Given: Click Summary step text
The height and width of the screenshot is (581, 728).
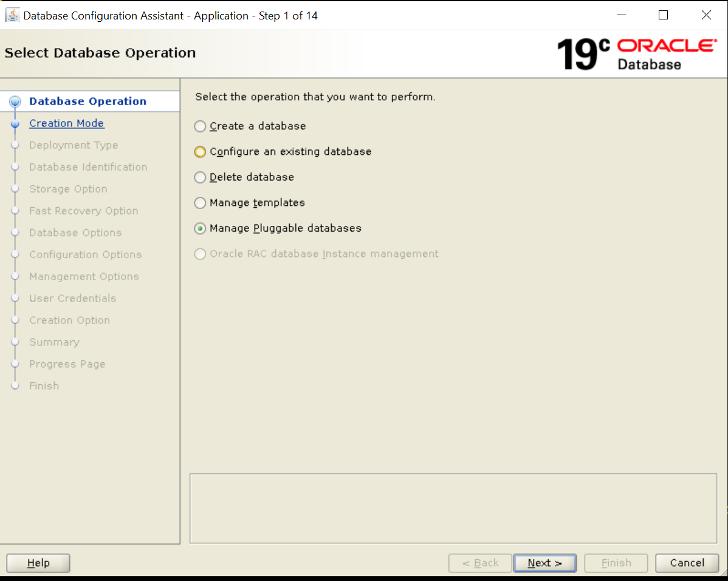Looking at the screenshot, I should (x=54, y=342).
